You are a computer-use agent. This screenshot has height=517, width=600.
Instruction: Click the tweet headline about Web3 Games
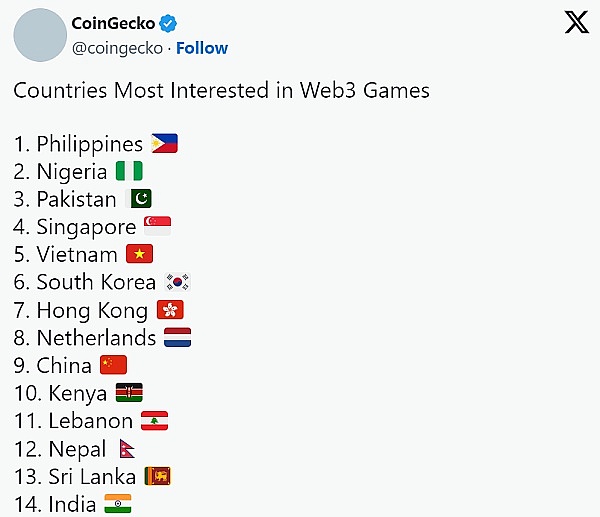[x=221, y=90]
